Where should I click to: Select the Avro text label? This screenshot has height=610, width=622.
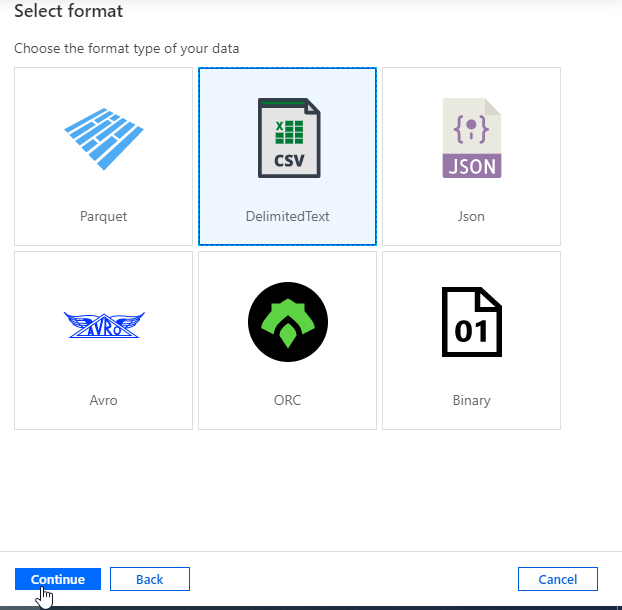pyautogui.click(x=103, y=400)
